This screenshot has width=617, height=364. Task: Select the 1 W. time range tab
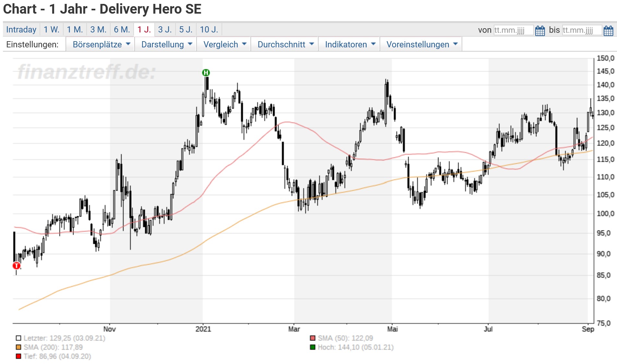coord(52,30)
